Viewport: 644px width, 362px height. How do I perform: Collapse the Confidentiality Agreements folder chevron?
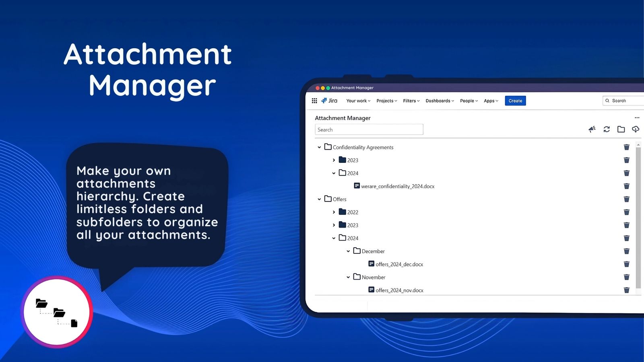point(319,147)
